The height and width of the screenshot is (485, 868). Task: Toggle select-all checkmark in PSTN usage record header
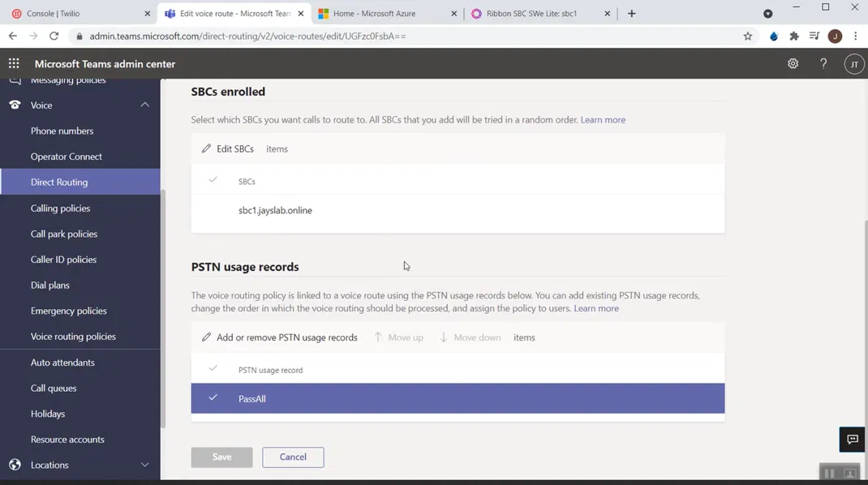click(213, 369)
